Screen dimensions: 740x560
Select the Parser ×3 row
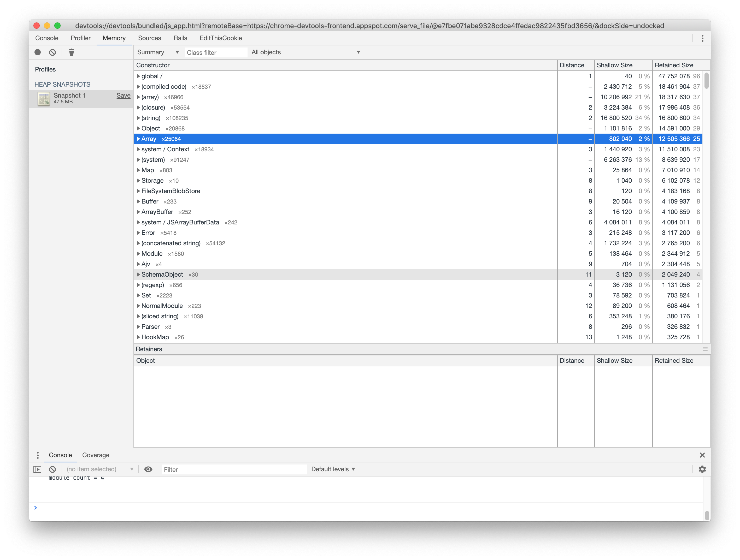coord(418,327)
